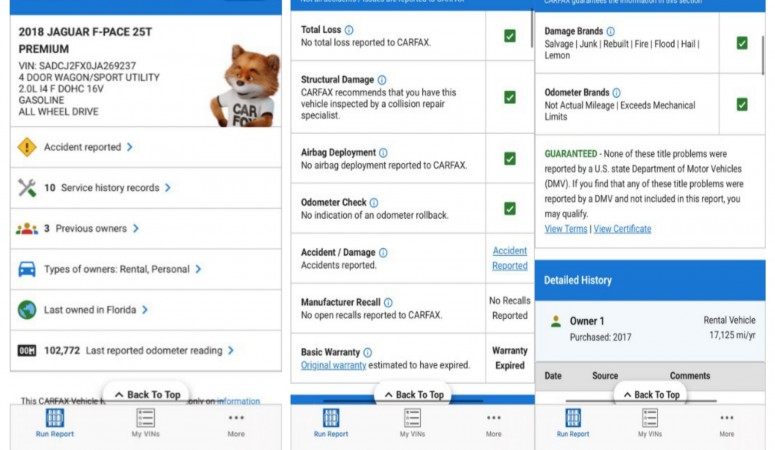
Task: Tap 'No Recalls Reported' status text
Action: click(510, 308)
